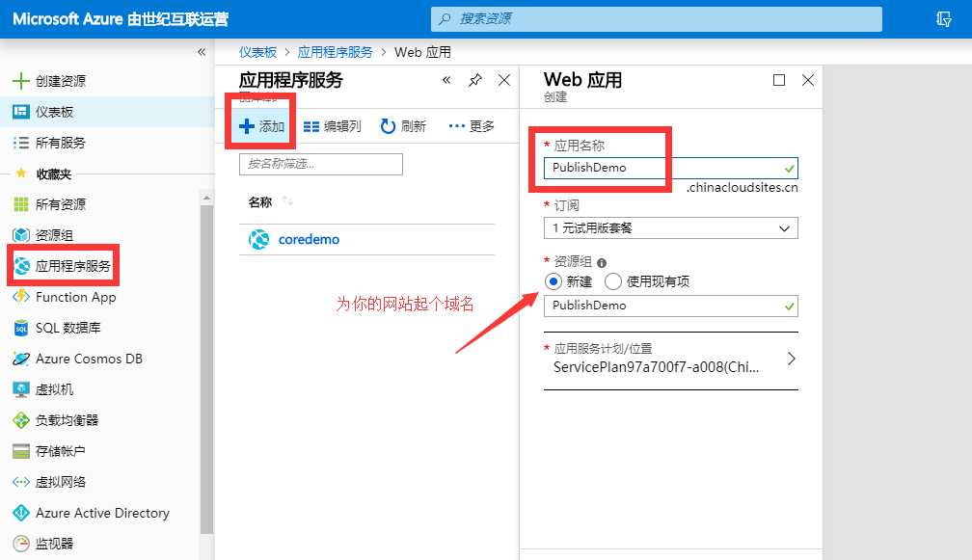This screenshot has height=560, width=972.
Task: Click the Microsoft Azure portal title
Action: pos(121,19)
